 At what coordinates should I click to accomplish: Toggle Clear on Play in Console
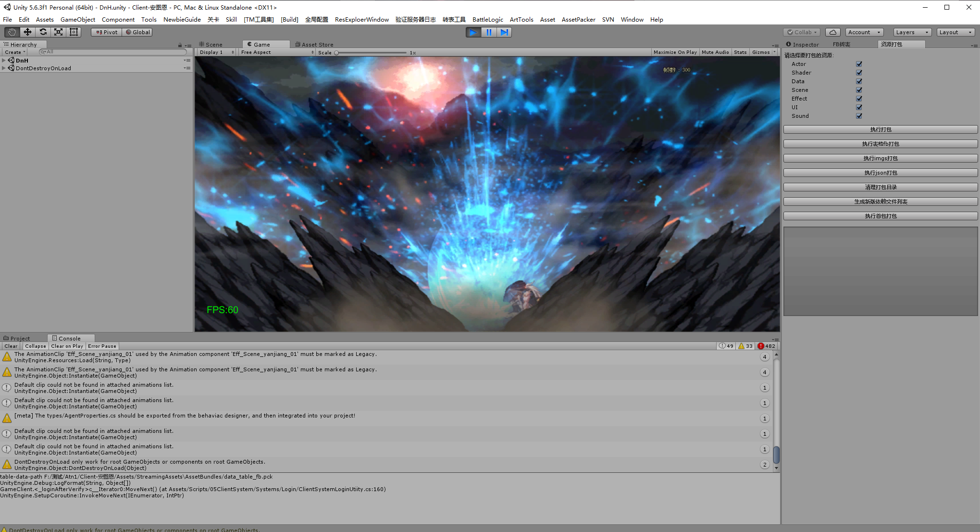67,346
